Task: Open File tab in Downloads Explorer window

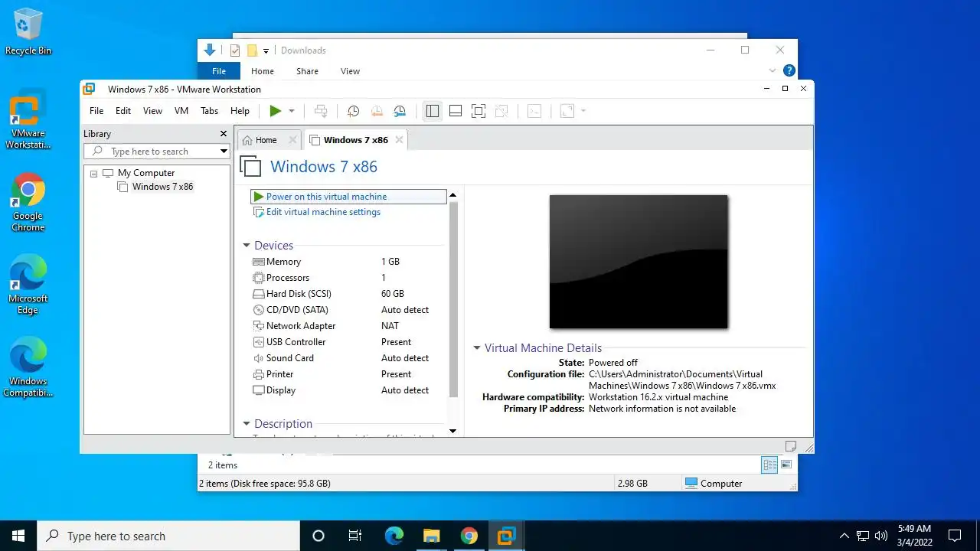Action: tap(219, 71)
